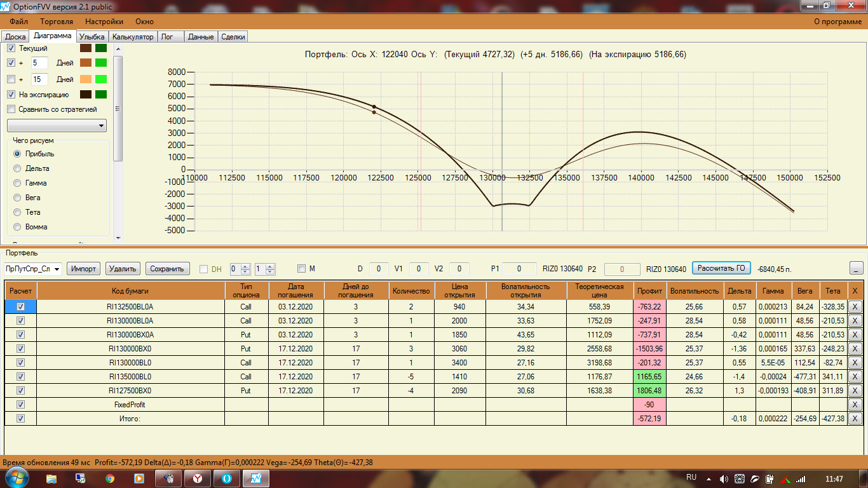Select the Вега radio button

click(17, 198)
